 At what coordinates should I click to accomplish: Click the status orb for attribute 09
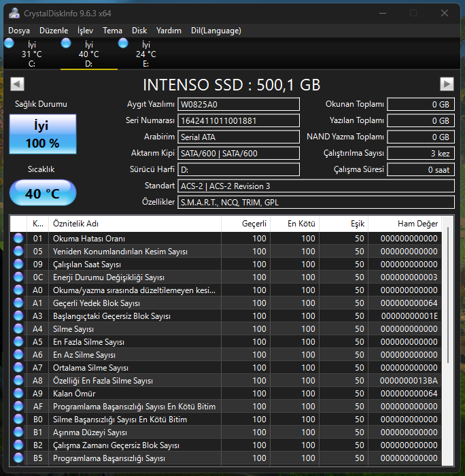18,264
